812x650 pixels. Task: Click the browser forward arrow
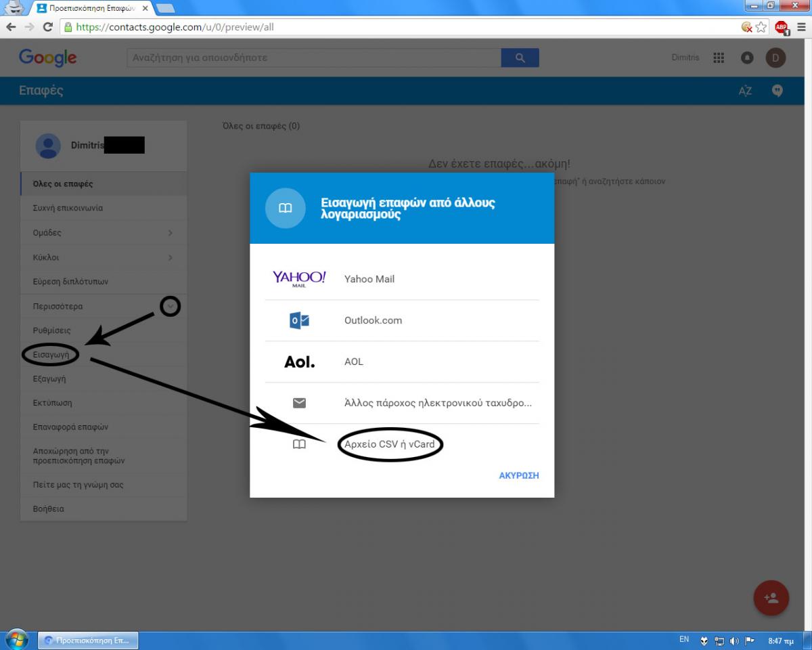pos(29,27)
